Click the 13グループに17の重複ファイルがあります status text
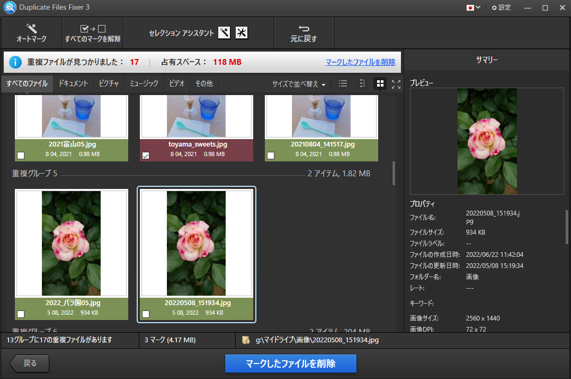The width and height of the screenshot is (571, 379). click(x=59, y=340)
